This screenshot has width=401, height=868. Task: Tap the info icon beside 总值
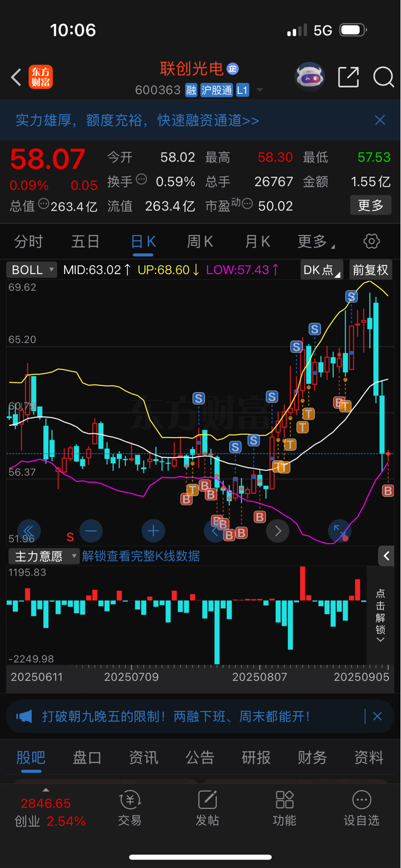click(44, 204)
